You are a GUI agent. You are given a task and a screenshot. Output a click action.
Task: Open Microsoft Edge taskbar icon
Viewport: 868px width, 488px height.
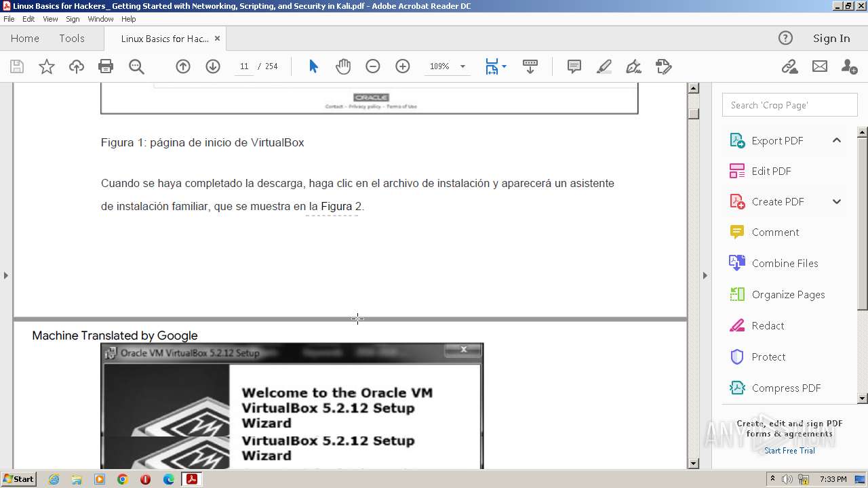(x=168, y=479)
